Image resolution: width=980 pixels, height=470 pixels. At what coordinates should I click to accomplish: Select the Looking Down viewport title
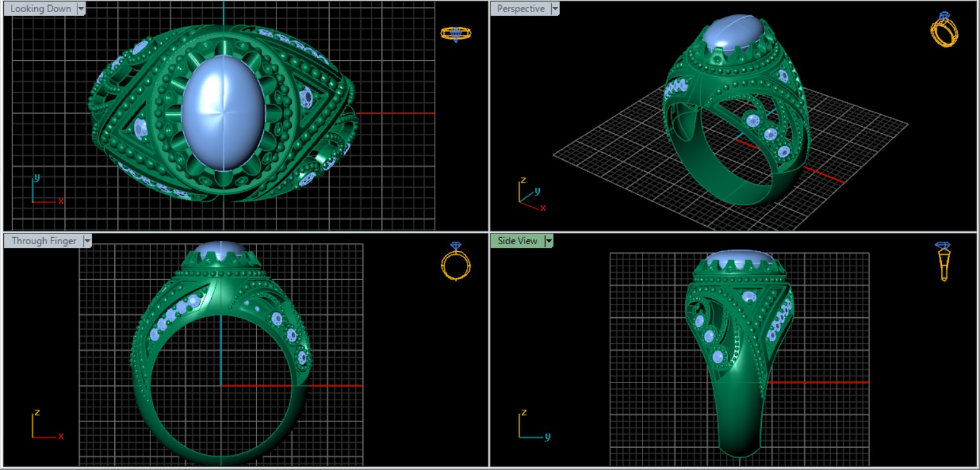click(x=41, y=9)
